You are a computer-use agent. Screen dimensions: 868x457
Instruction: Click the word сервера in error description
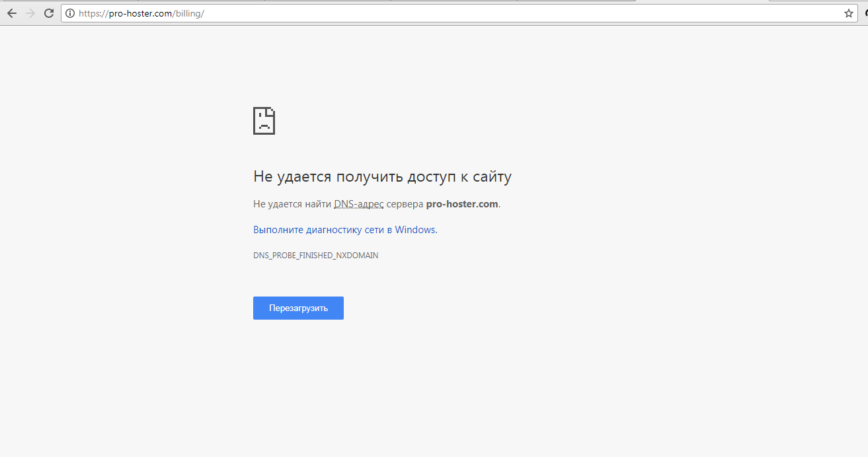405,204
